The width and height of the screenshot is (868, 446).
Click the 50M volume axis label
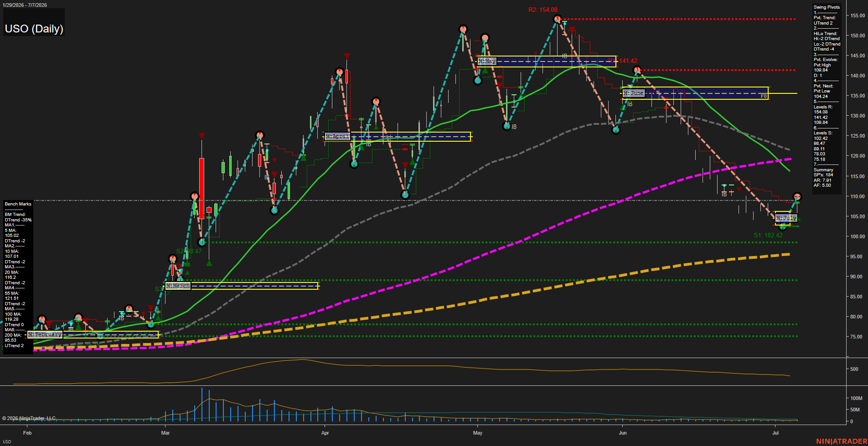pos(855,410)
